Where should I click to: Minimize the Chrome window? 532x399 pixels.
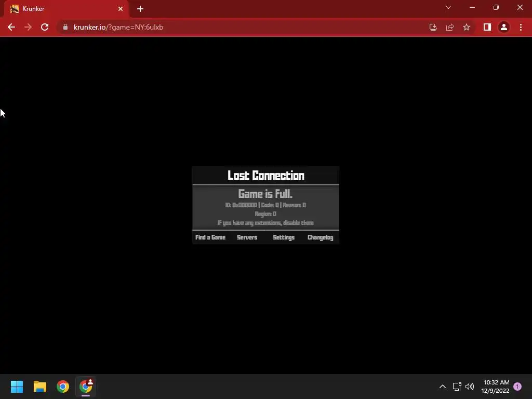click(472, 7)
